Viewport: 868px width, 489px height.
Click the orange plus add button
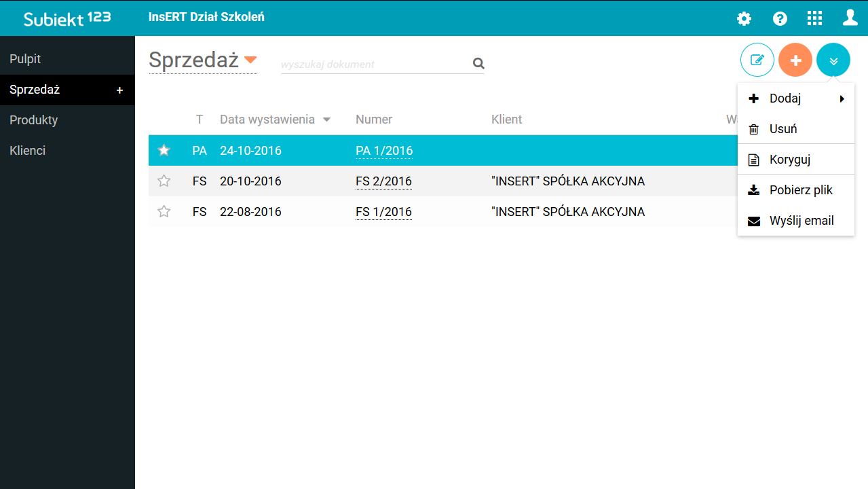click(x=795, y=60)
